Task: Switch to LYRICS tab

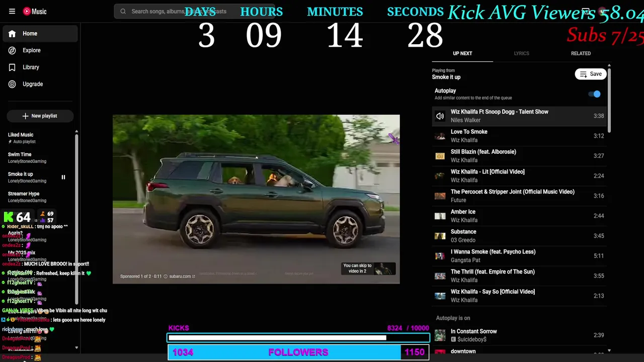Action: [x=521, y=53]
